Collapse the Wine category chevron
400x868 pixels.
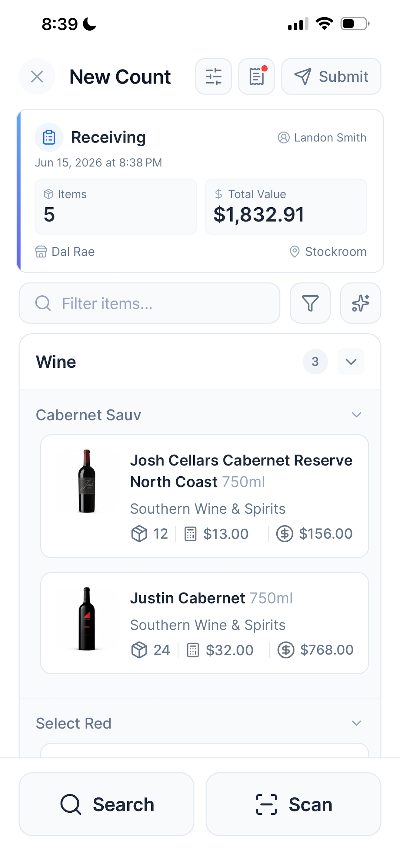click(x=351, y=362)
